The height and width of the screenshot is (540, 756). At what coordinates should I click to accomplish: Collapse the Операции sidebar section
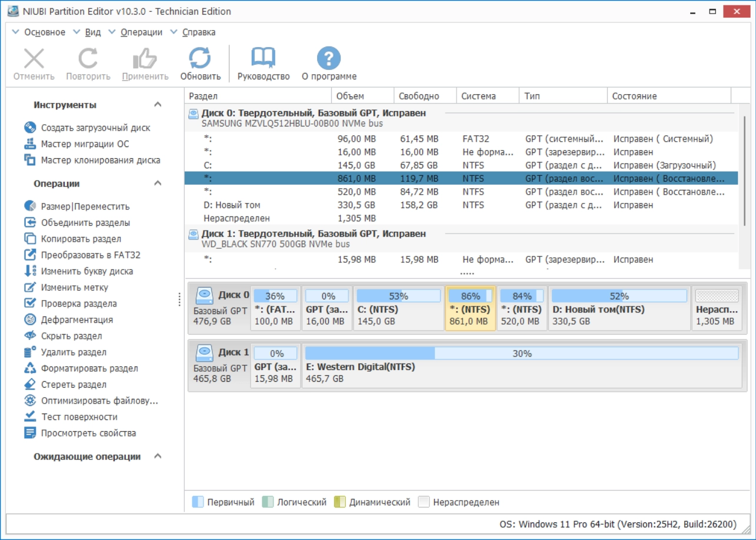coord(158,184)
